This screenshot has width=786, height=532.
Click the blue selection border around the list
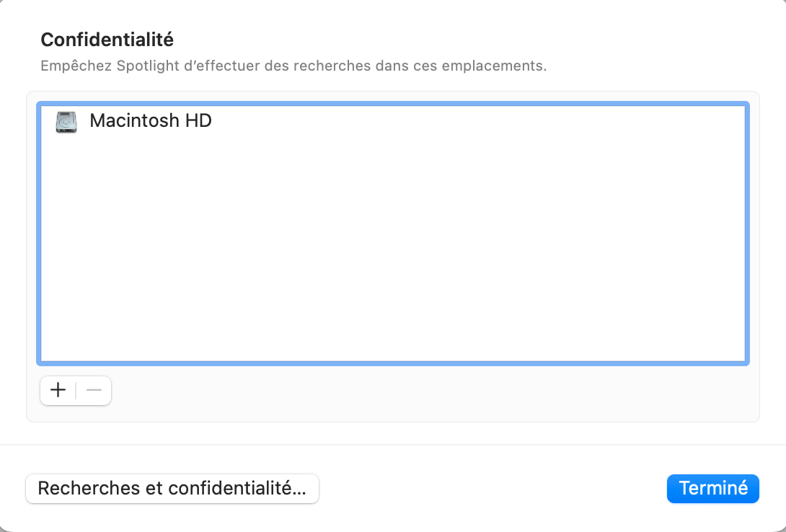click(393, 105)
